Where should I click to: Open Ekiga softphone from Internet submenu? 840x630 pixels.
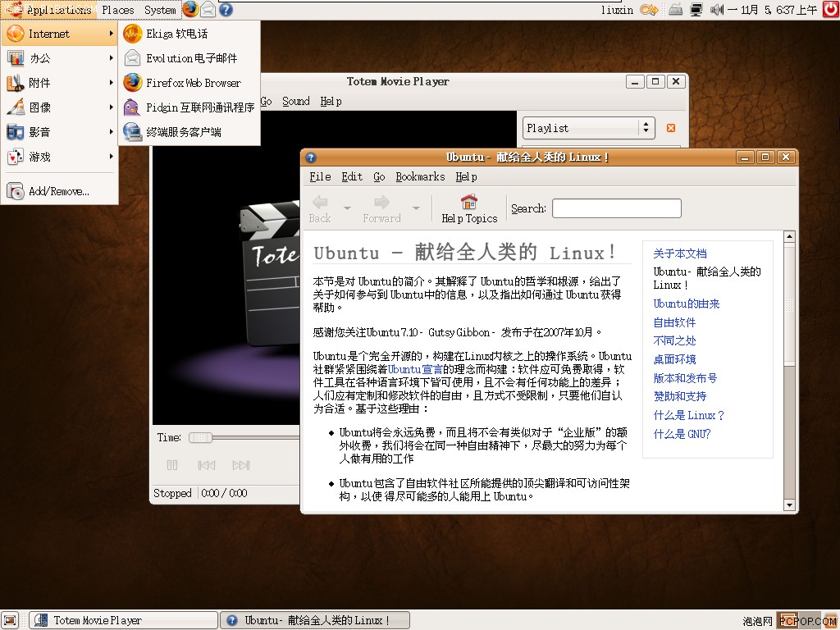tap(189, 34)
